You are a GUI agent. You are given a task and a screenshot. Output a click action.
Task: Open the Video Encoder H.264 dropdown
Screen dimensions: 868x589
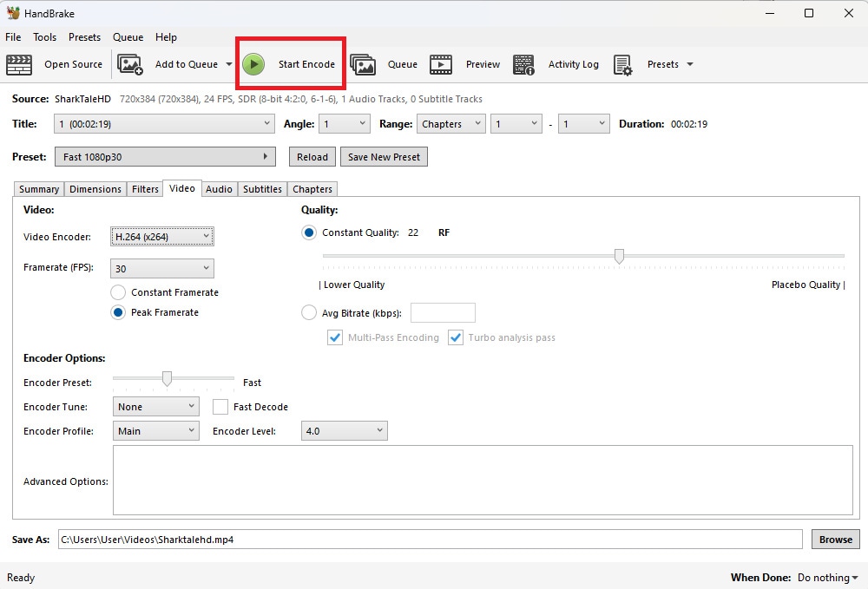[x=162, y=237]
